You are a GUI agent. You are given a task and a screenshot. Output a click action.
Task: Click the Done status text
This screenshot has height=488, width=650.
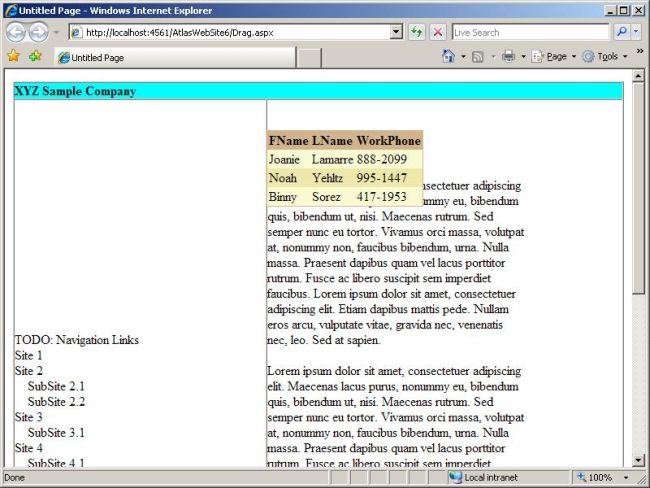tap(15, 478)
